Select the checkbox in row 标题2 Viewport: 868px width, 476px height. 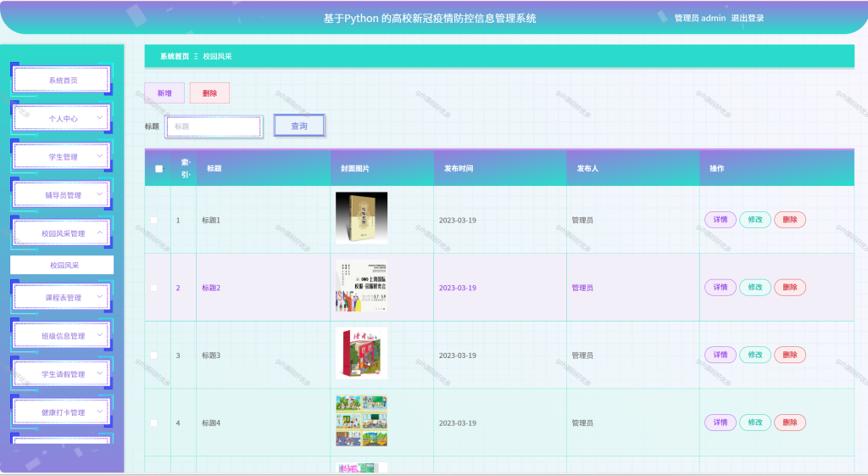click(154, 288)
